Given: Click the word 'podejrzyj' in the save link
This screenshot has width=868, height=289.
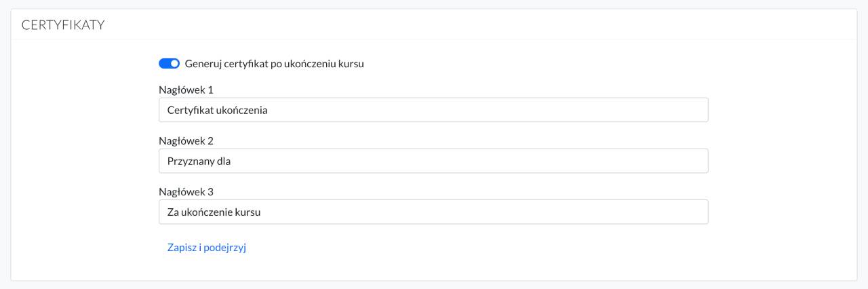Looking at the screenshot, I should tap(224, 248).
